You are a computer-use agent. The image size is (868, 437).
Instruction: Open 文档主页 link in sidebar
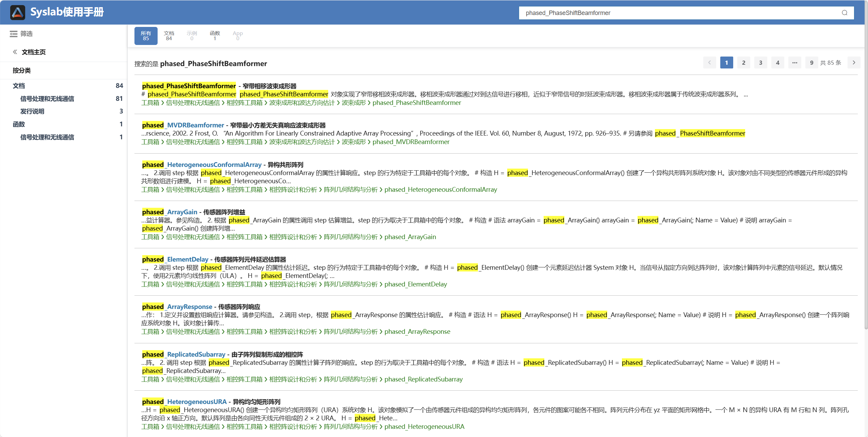click(x=34, y=52)
